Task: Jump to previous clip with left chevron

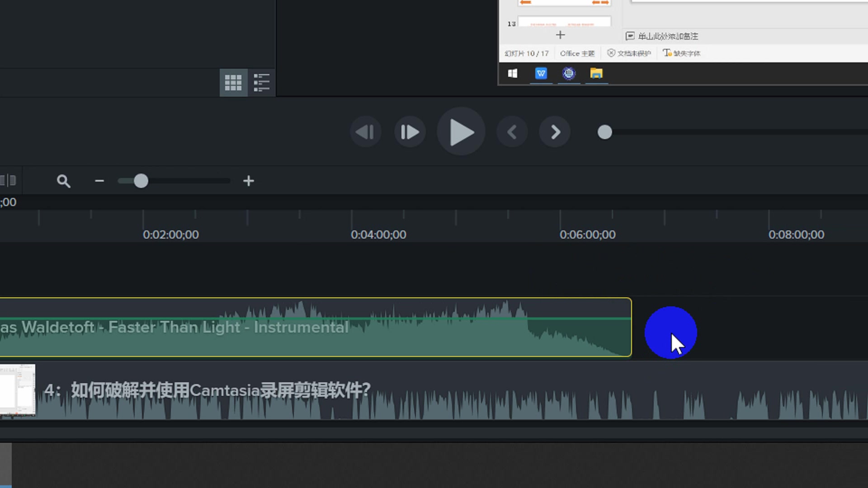Action: (512, 132)
